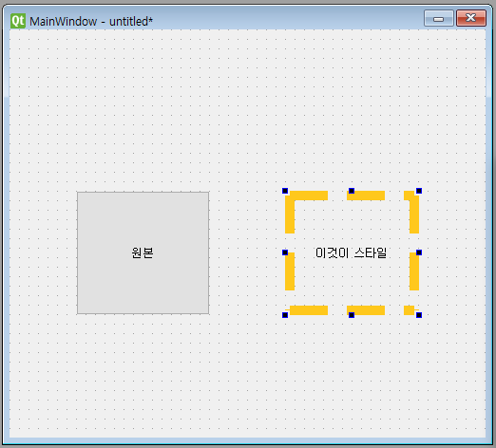Click the MainWindow - untitled* title text
Viewport: 496px width, 448px height.
[x=91, y=22]
